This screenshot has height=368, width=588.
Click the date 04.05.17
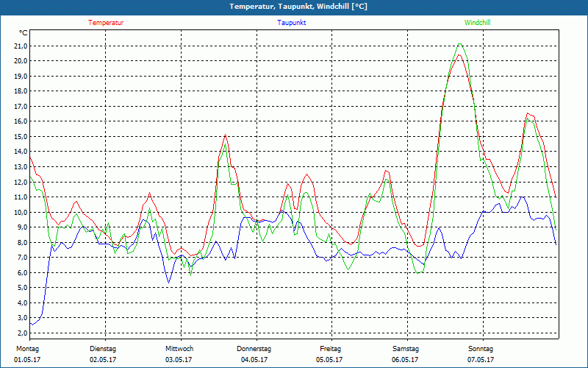point(254,360)
